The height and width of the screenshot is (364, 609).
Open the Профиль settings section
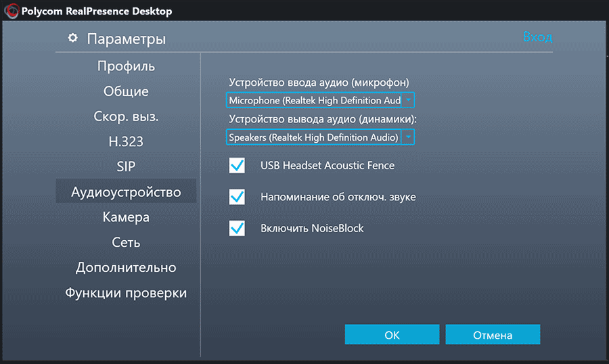point(126,66)
